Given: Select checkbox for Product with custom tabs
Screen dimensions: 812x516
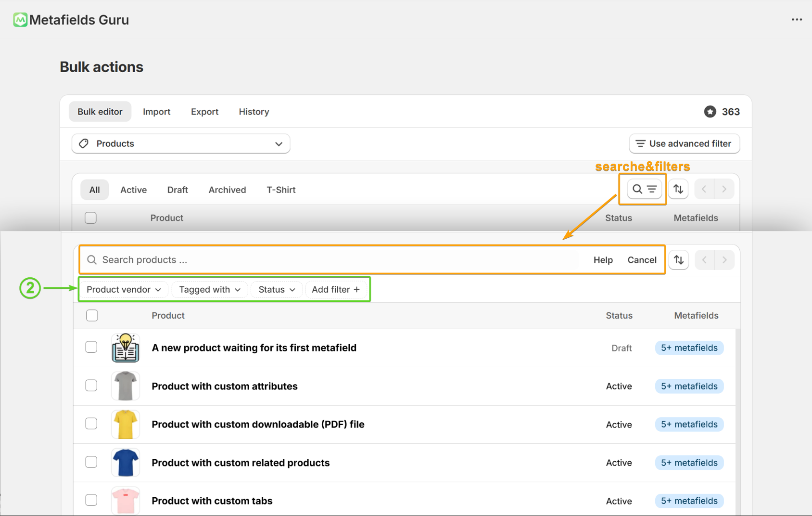Looking at the screenshot, I should 91,500.
